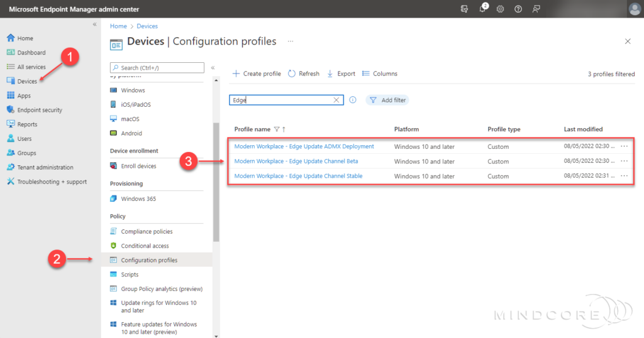Clear the Edge search filter text
This screenshot has width=644, height=338.
point(336,100)
